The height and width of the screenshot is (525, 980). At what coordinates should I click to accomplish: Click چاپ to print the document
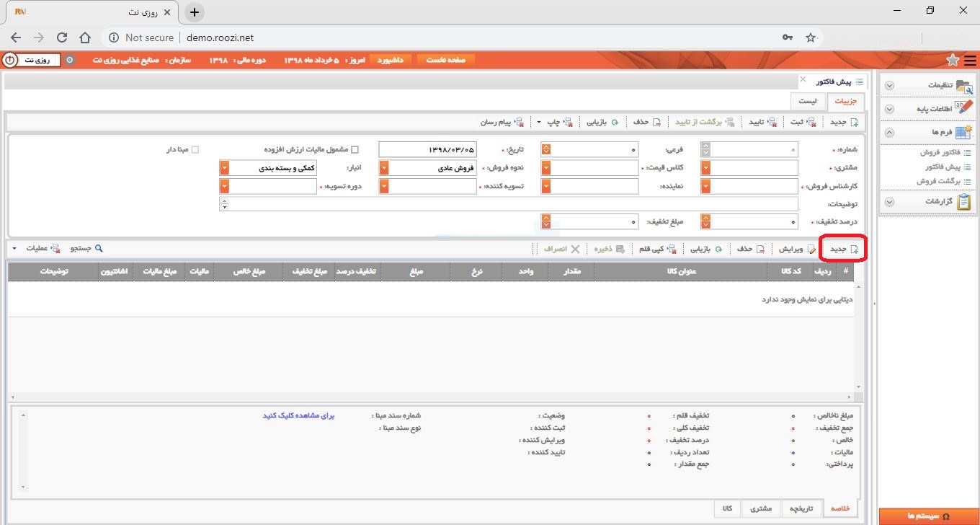point(561,122)
